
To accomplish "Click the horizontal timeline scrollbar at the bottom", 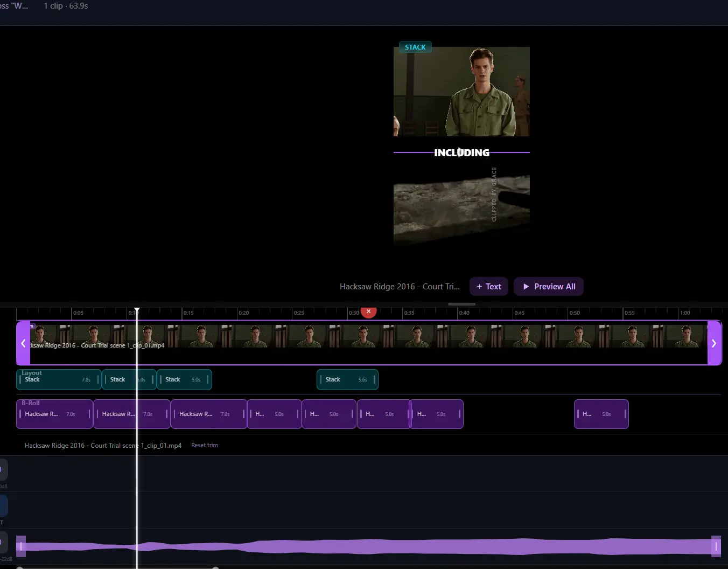I will 116,567.
